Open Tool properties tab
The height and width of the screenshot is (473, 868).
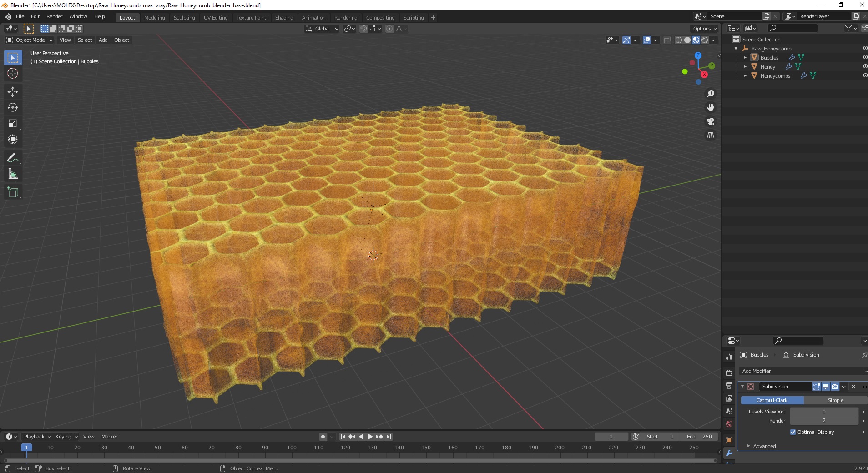point(729,357)
